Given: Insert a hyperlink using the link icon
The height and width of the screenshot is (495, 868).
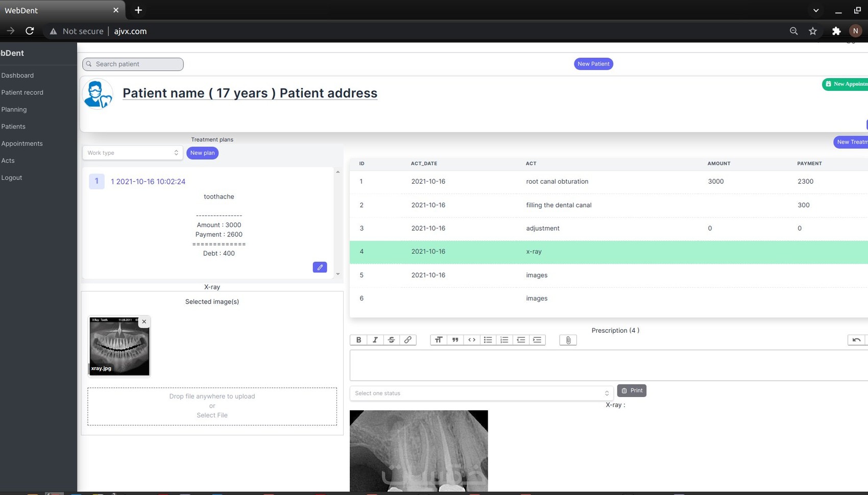Looking at the screenshot, I should [408, 339].
